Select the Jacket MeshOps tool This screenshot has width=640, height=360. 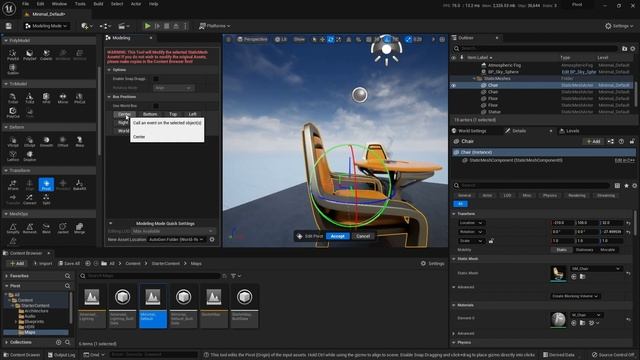click(x=63, y=228)
